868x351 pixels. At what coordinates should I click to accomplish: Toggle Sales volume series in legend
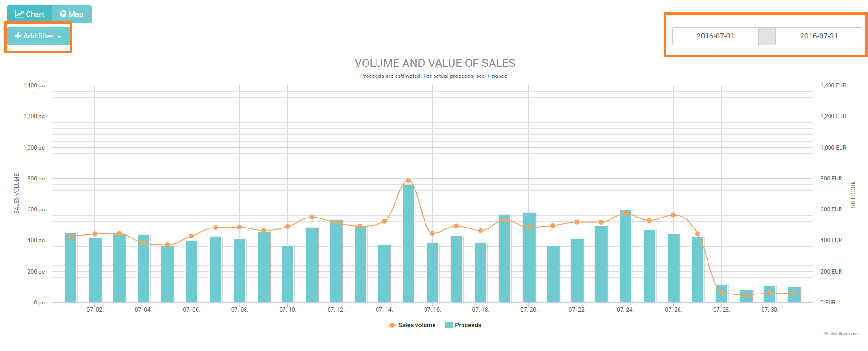tap(412, 325)
